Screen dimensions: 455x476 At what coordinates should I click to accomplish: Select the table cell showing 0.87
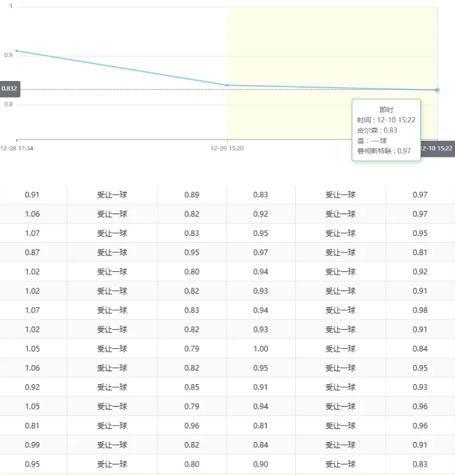32,252
